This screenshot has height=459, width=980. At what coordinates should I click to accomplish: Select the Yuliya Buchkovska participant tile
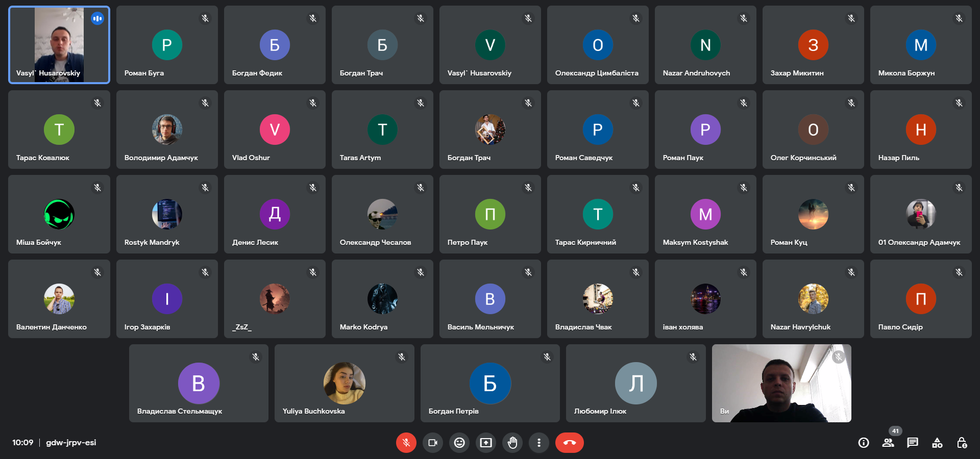[x=344, y=383]
